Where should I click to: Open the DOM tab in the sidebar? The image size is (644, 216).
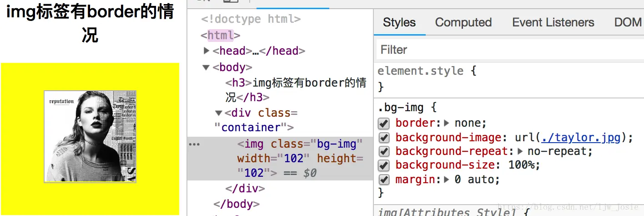628,22
